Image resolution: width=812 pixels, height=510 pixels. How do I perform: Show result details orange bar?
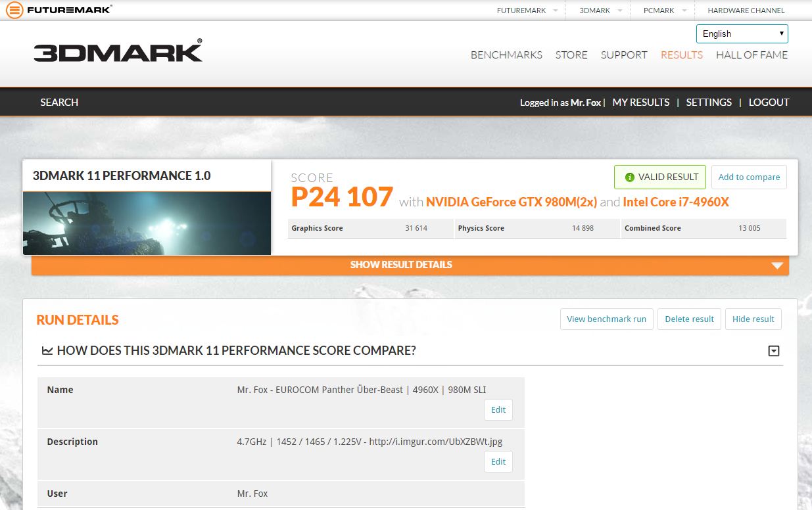tap(410, 265)
